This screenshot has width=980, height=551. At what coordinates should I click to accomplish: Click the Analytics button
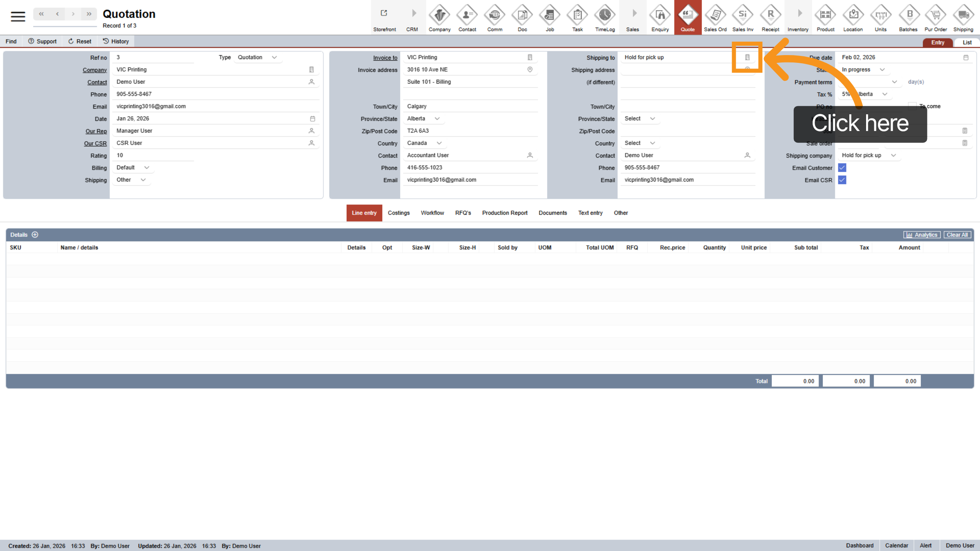click(922, 235)
